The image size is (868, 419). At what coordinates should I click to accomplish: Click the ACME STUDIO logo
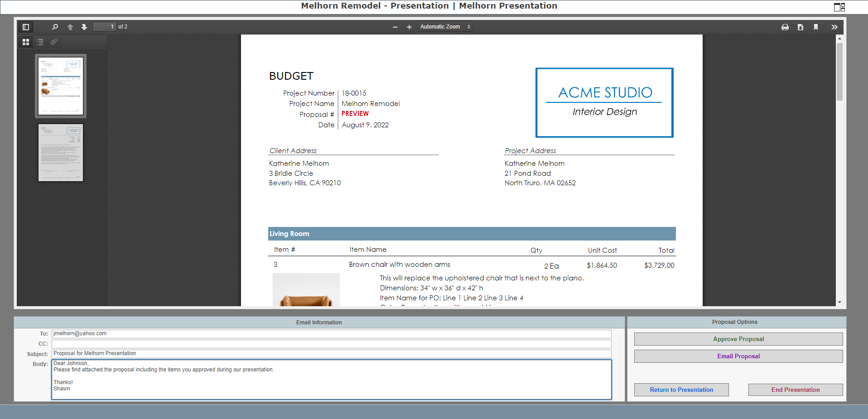point(604,103)
